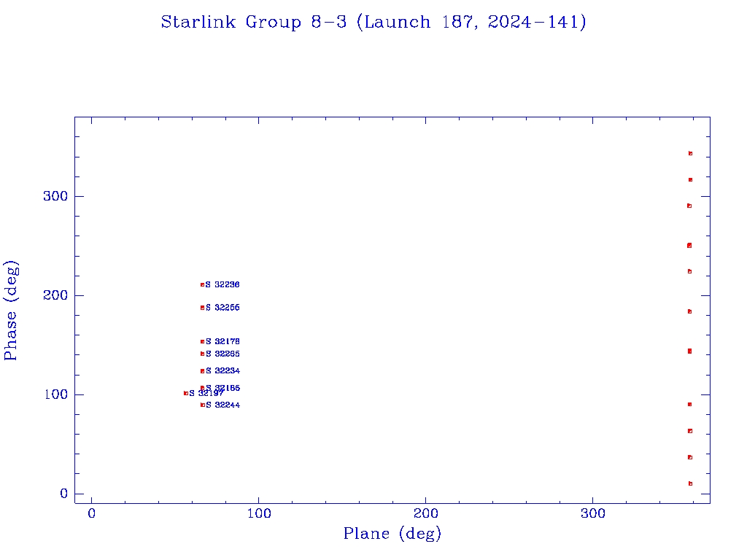Click the 200 tick label on Plane axis

click(425, 513)
